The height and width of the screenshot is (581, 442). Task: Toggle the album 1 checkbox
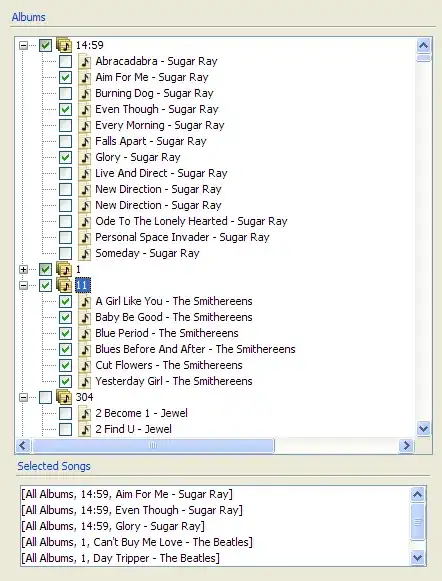[x=45, y=269]
